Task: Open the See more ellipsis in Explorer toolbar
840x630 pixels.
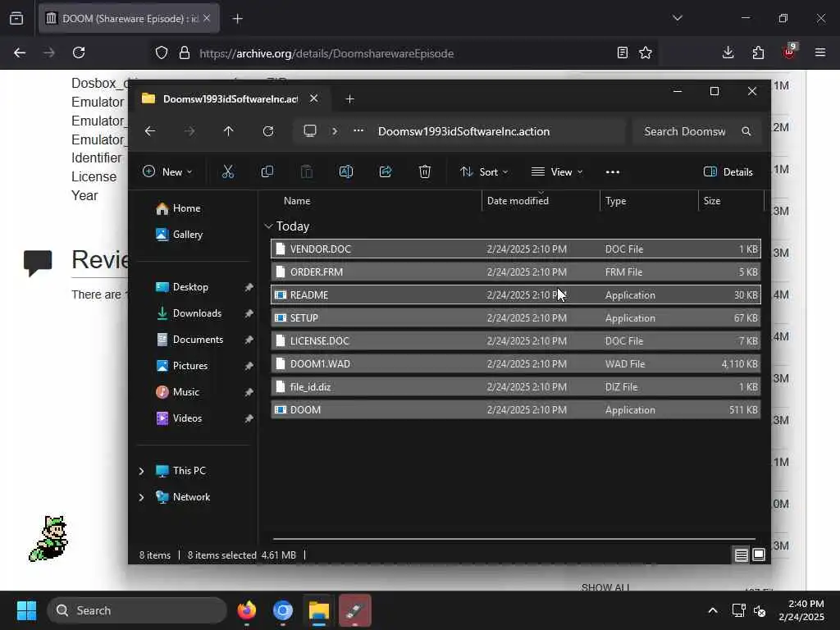Action: click(612, 172)
